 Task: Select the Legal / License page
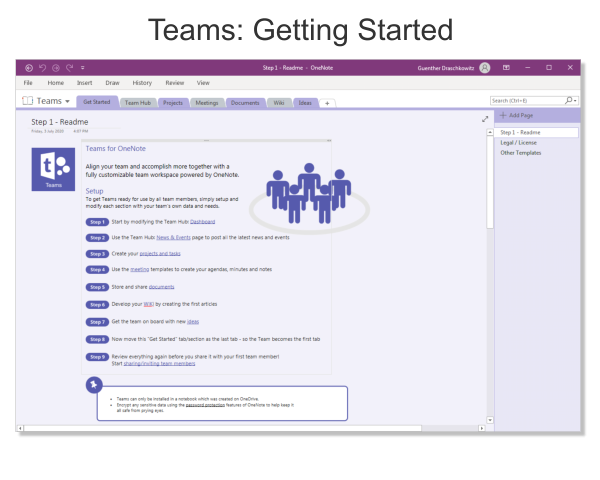(518, 143)
